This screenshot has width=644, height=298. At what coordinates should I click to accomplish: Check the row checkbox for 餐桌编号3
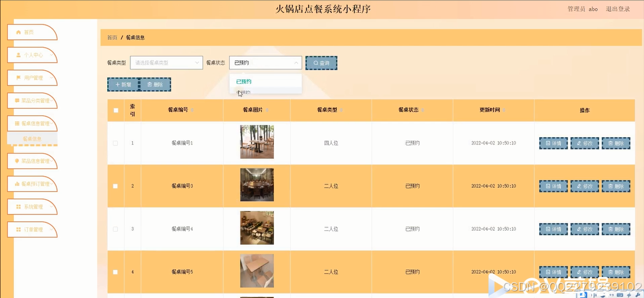point(115,185)
